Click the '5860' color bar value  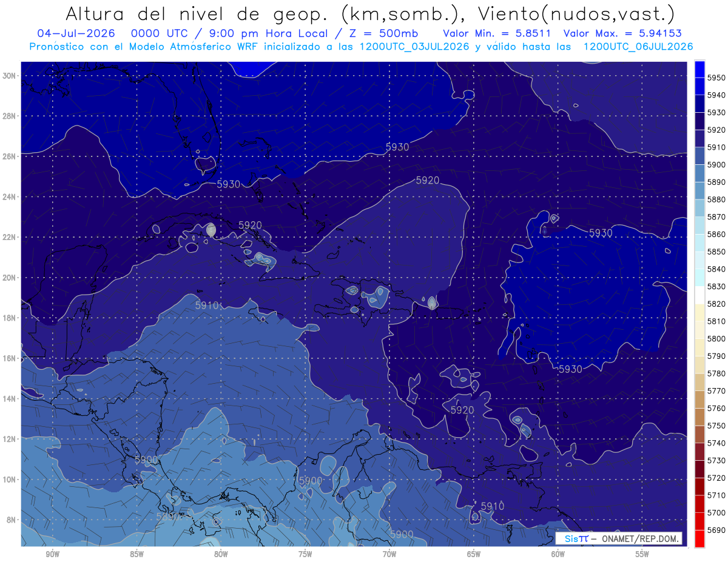[716, 234]
